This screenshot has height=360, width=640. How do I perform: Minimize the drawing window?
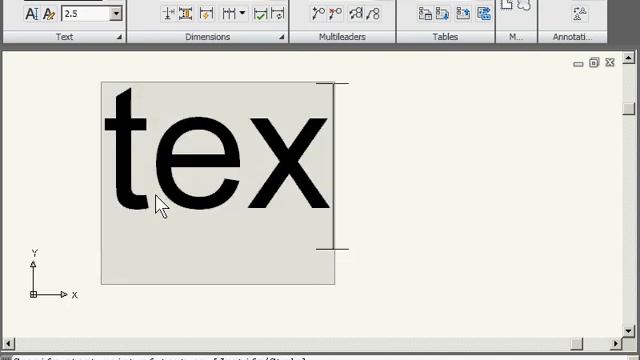coord(578,63)
